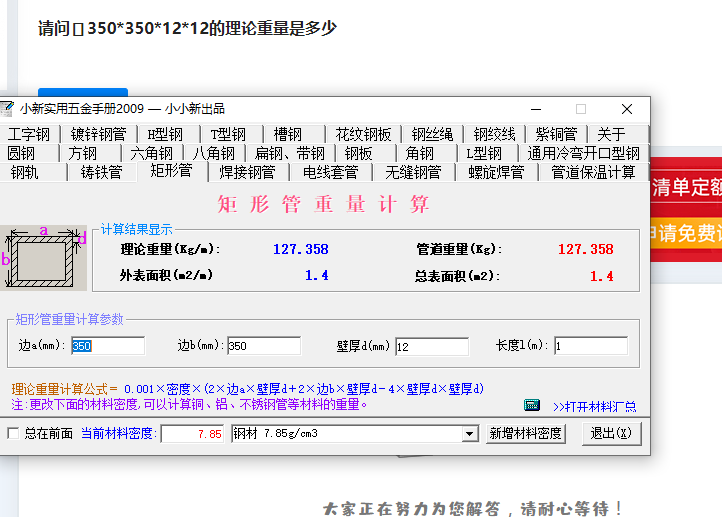Click the 新增材料密度 button
This screenshot has height=517, width=722.
[525, 433]
